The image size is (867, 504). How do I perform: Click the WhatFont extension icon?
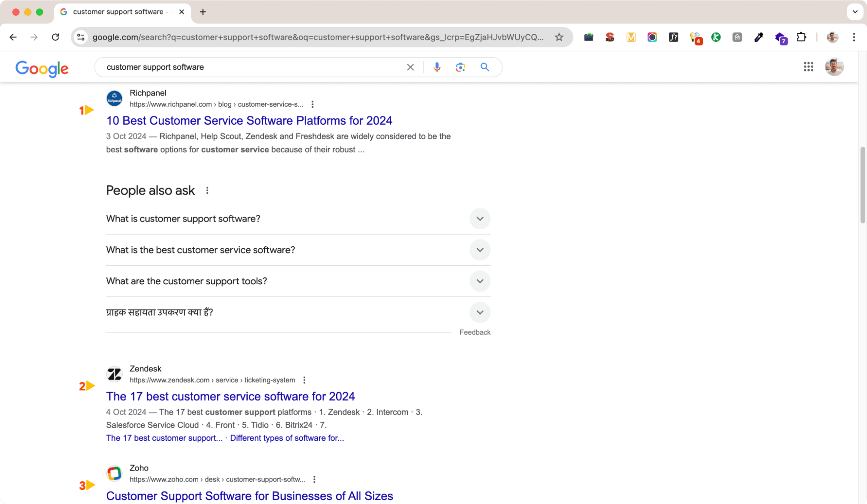click(x=674, y=37)
